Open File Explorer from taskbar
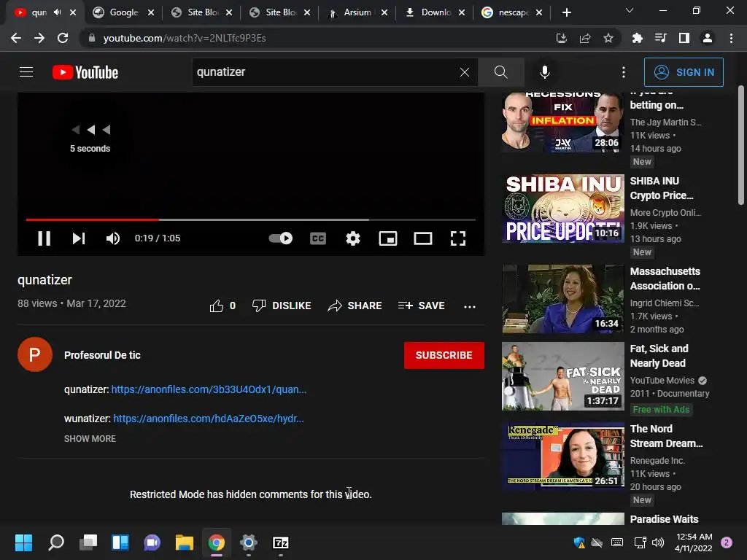This screenshot has width=747, height=560. [x=185, y=542]
